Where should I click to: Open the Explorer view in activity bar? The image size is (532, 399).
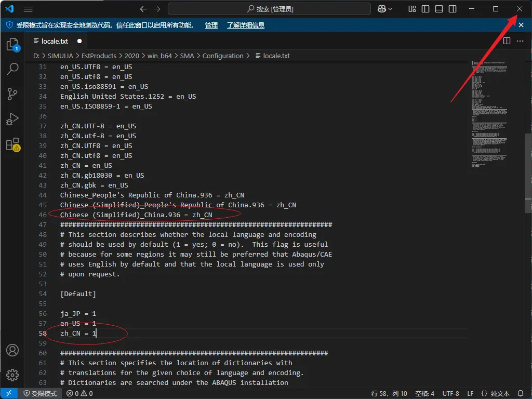(x=13, y=45)
